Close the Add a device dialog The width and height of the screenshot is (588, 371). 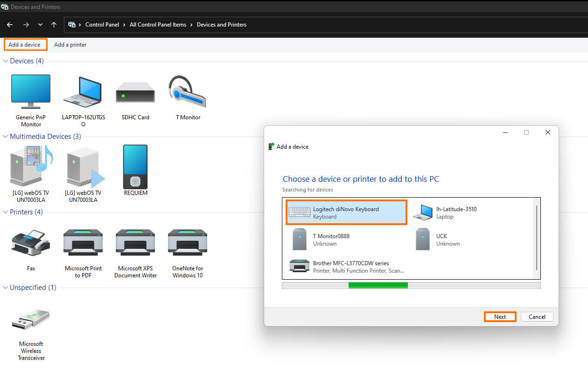(x=548, y=132)
